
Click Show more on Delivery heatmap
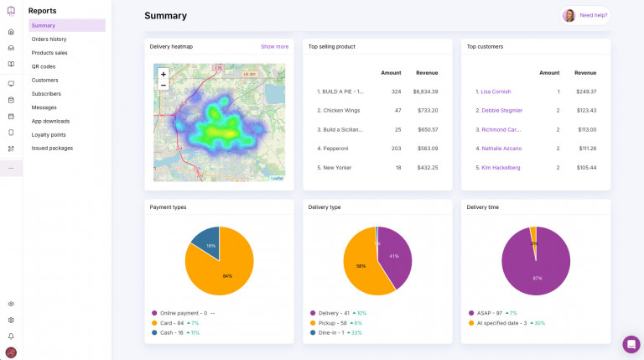click(274, 47)
